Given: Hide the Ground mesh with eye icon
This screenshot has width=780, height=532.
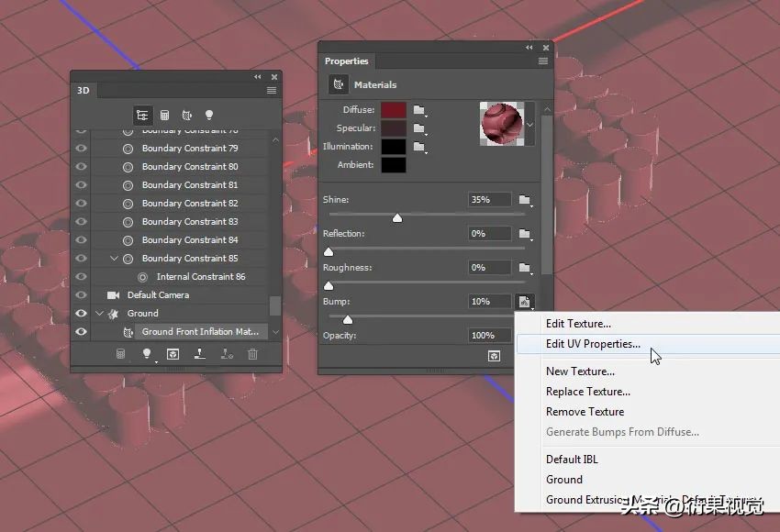Looking at the screenshot, I should click(x=81, y=313).
